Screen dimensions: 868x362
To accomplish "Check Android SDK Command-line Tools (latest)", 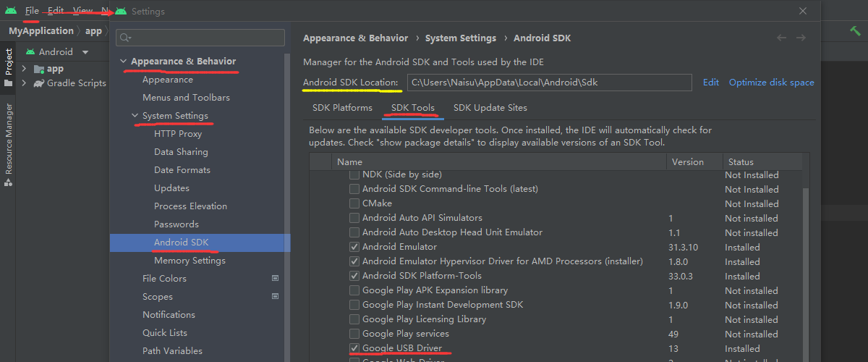I will pyautogui.click(x=354, y=189).
